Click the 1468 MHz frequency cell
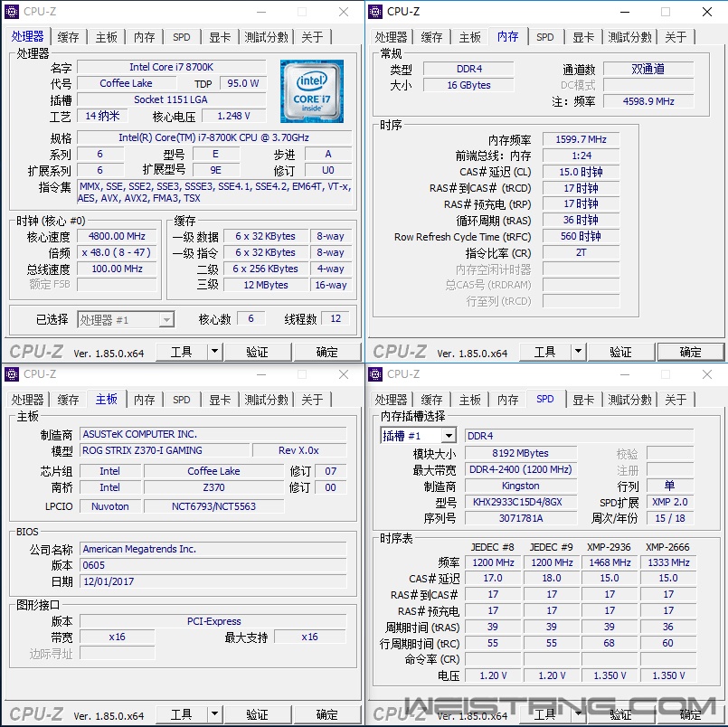The height and width of the screenshot is (727, 728). (610, 562)
